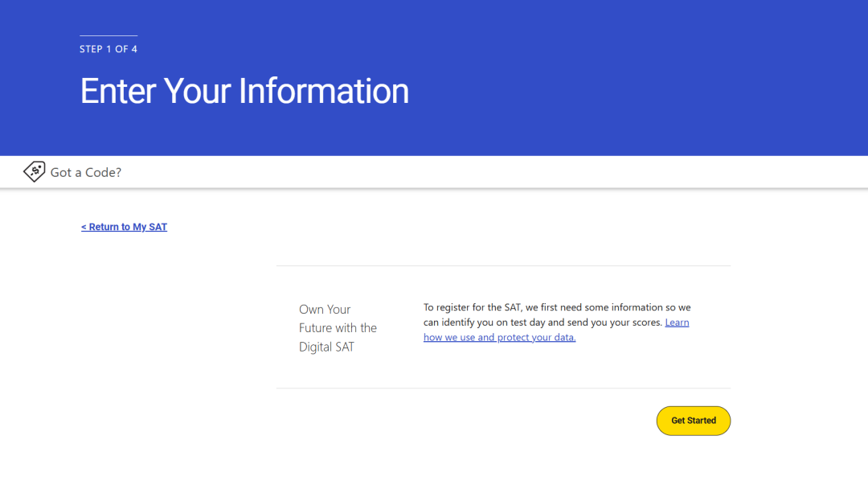Image resolution: width=868 pixels, height=481 pixels.
Task: Click the "Future with the" title line
Action: pos(338,328)
